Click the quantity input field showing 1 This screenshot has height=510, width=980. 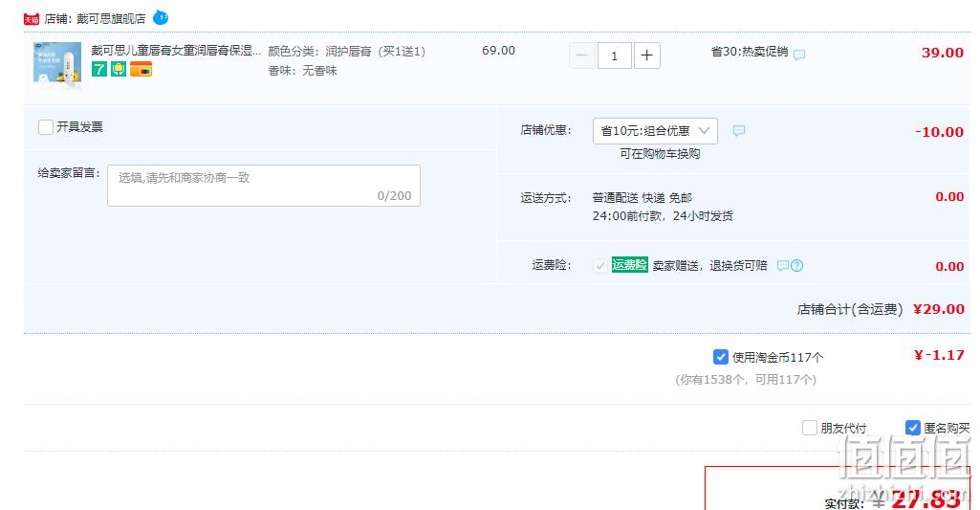(x=615, y=55)
